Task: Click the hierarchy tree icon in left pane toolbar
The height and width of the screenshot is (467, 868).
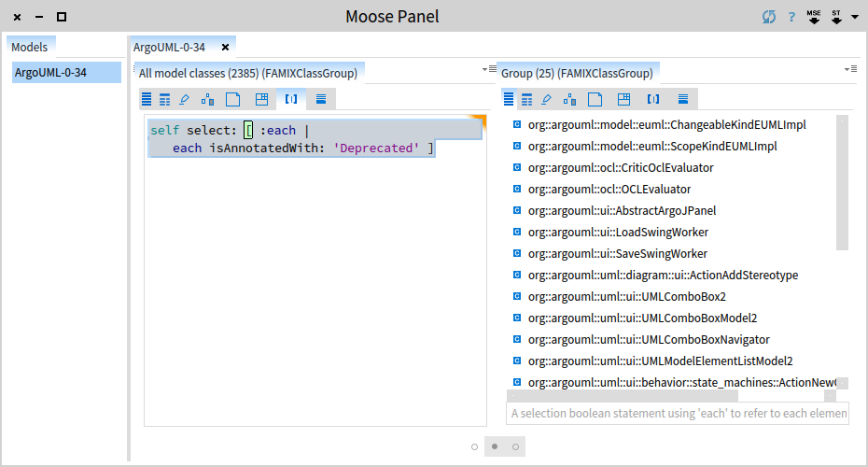Action: tap(207, 99)
